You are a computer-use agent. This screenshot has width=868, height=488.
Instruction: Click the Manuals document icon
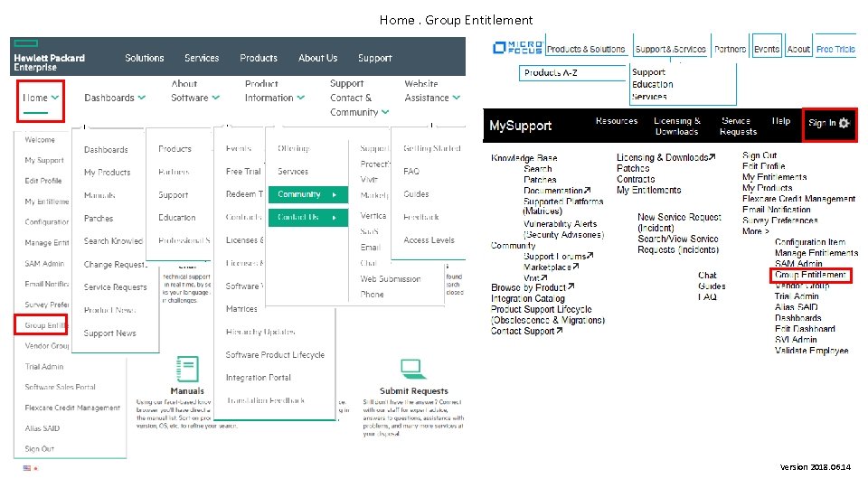tap(187, 369)
